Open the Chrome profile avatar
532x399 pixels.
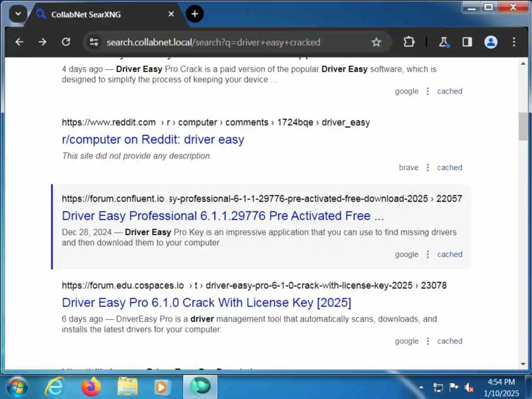point(490,42)
